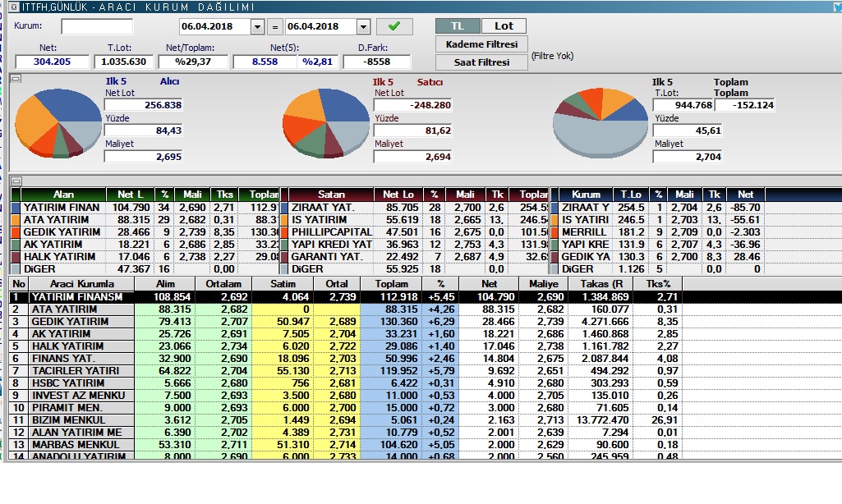Click GARANTI YAT. in sellers table
Viewport: 842px width, 504px height.
point(327,257)
